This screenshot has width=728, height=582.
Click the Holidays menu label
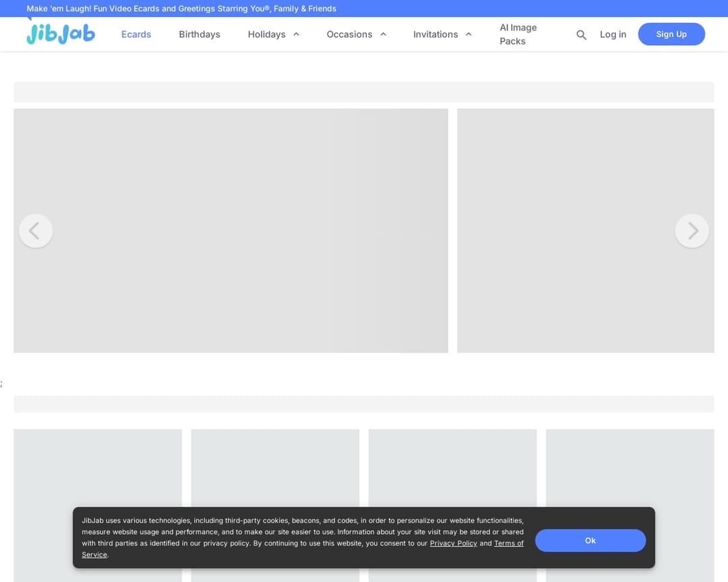coord(266,34)
